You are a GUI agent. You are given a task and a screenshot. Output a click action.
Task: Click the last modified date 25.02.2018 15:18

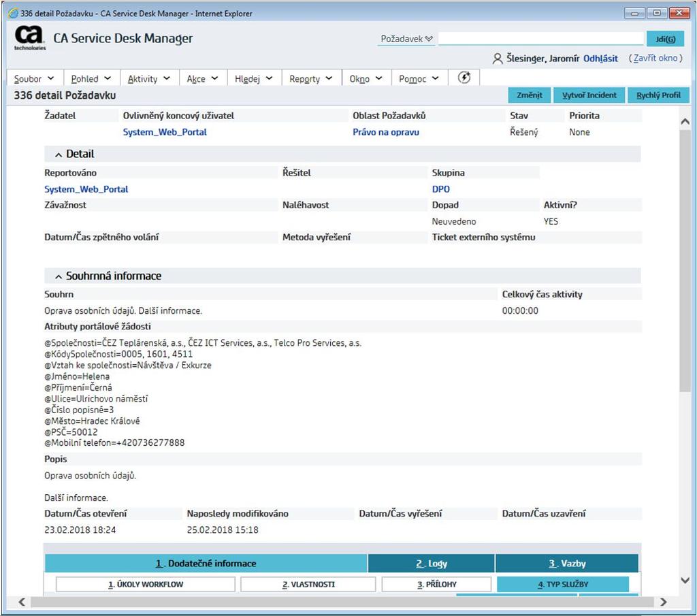[223, 530]
